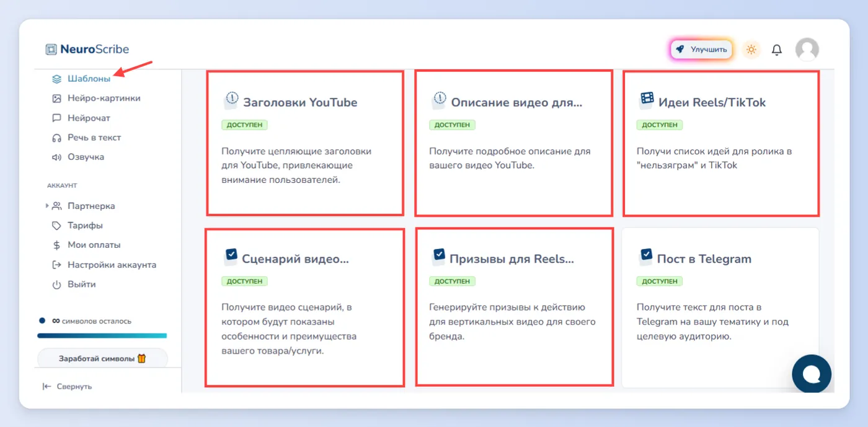Open Пост в Telegram template title
Viewport: 868px width, 427px height.
click(704, 259)
